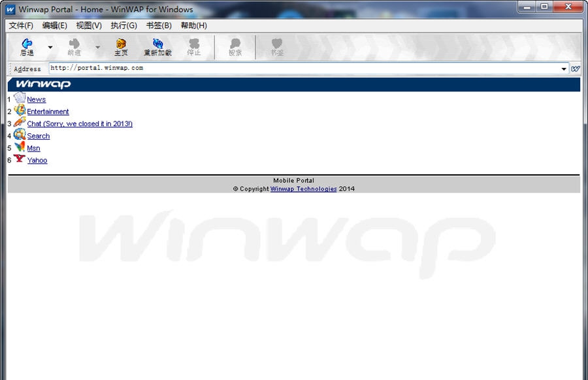Viewport: 588px width, 380px height.
Task: Follow the Entertainment link
Action: (x=47, y=111)
